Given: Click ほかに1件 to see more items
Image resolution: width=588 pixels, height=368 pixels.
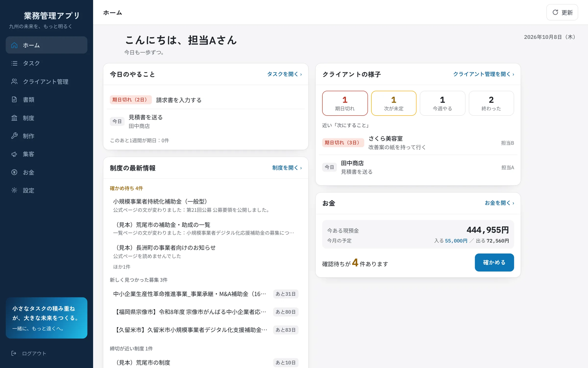Looking at the screenshot, I should 122,267.
